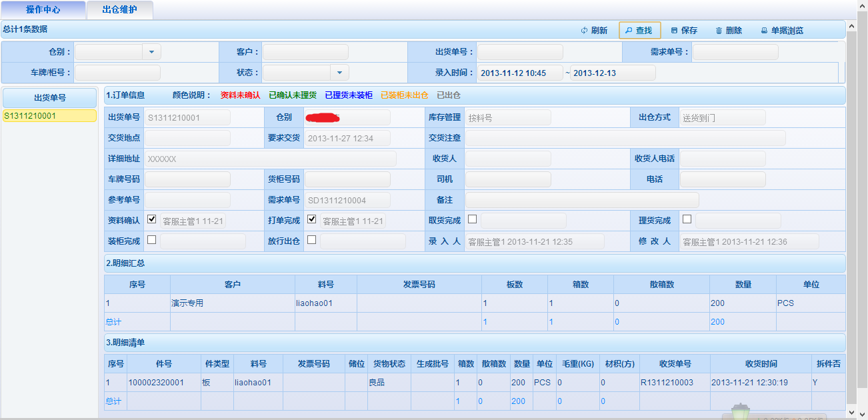Enable the 取货完成 checkbox
The image size is (868, 420).
pyautogui.click(x=472, y=219)
